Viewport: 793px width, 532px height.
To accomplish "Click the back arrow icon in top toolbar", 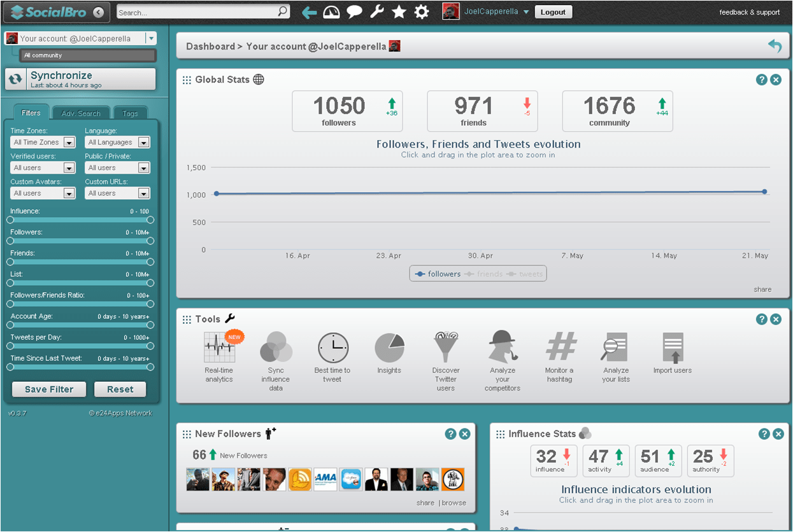I will [x=310, y=12].
